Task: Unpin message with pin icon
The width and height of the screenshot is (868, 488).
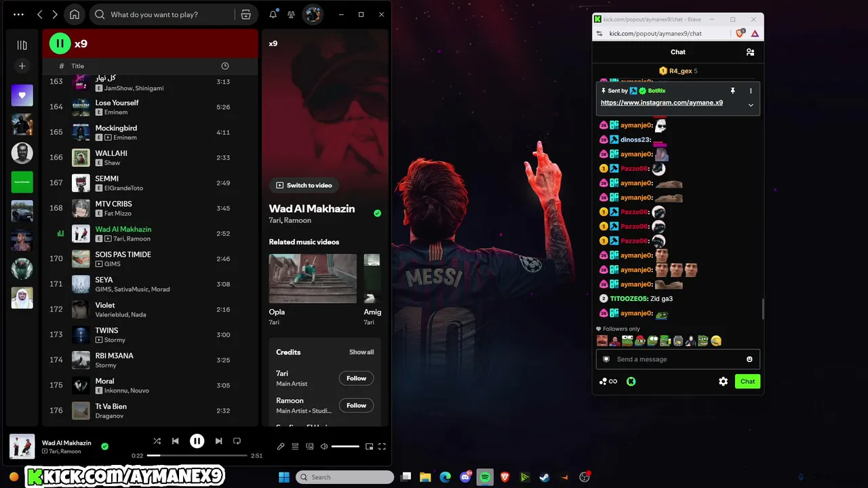Action: coord(732,91)
